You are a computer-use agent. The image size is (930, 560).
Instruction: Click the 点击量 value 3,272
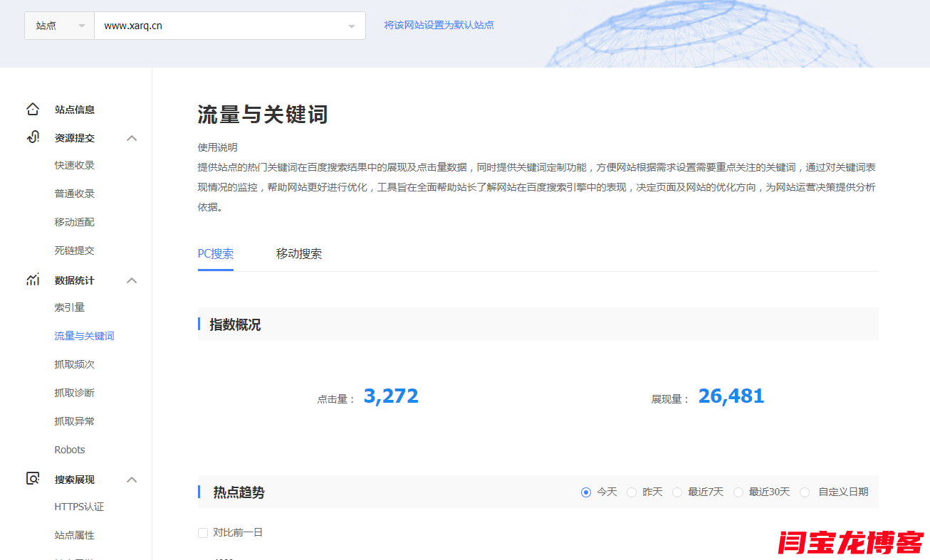point(391,396)
